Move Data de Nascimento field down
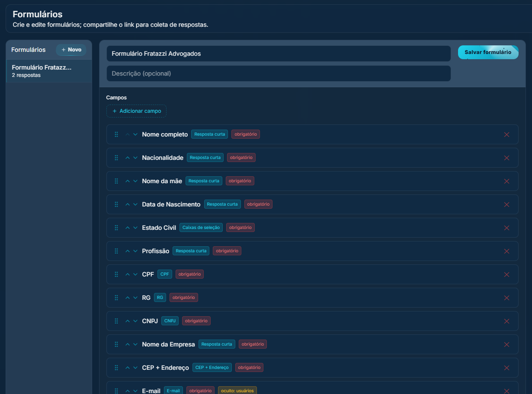The height and width of the screenshot is (394, 532). (x=135, y=204)
